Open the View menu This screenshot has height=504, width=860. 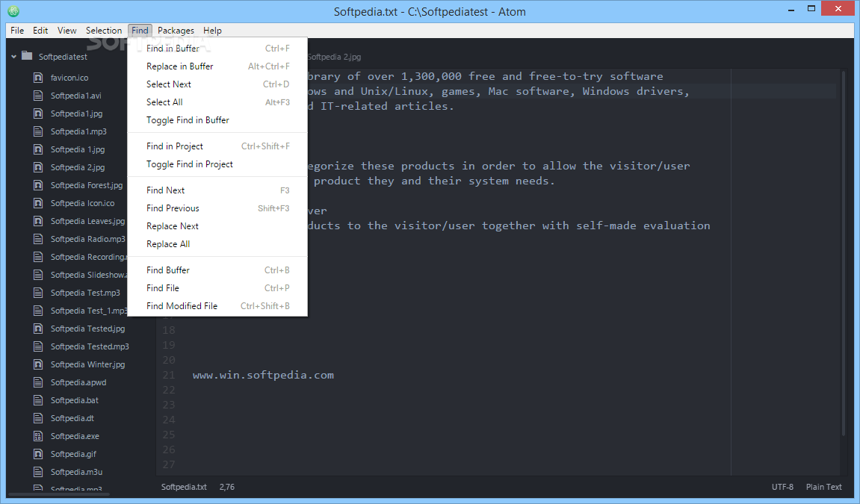click(x=67, y=30)
